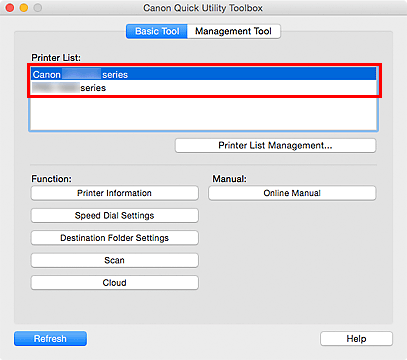The height and width of the screenshot is (360, 407).
Task: Open the Management Tool tab
Action: tap(234, 31)
